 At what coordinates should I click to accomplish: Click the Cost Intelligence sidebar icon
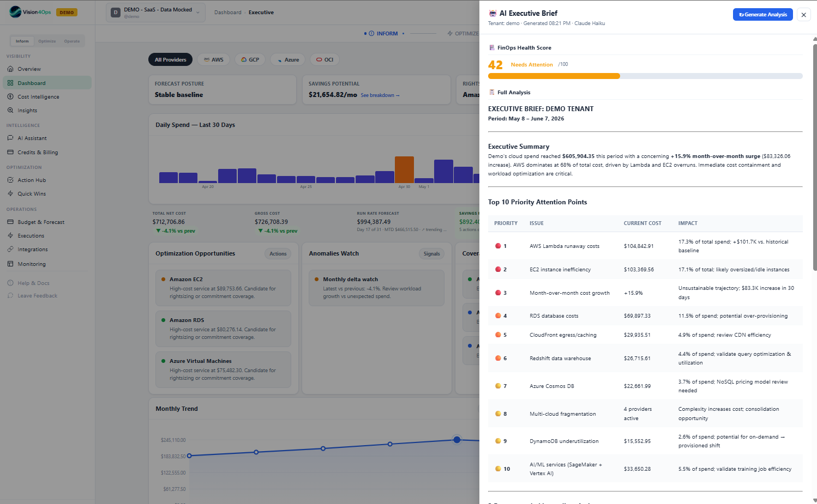pyautogui.click(x=10, y=97)
